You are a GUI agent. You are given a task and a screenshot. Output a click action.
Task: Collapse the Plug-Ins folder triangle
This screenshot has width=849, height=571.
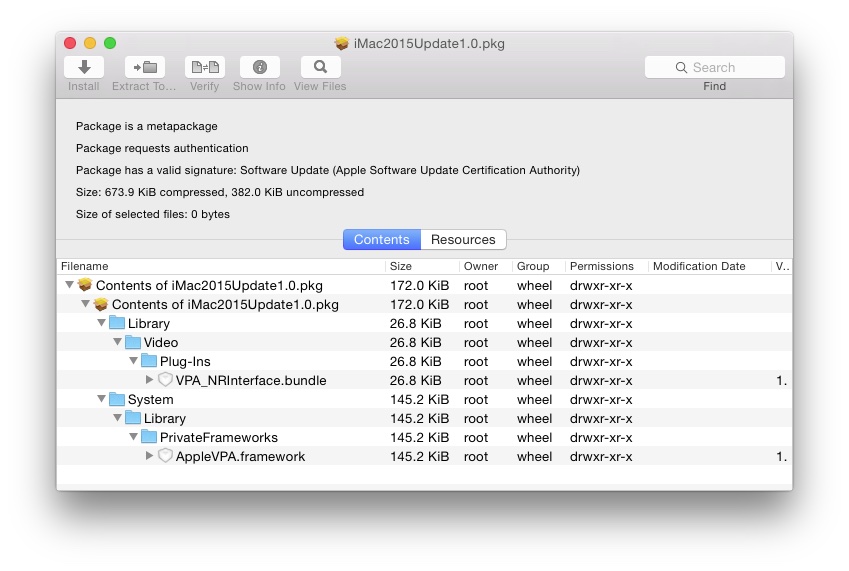coord(133,360)
